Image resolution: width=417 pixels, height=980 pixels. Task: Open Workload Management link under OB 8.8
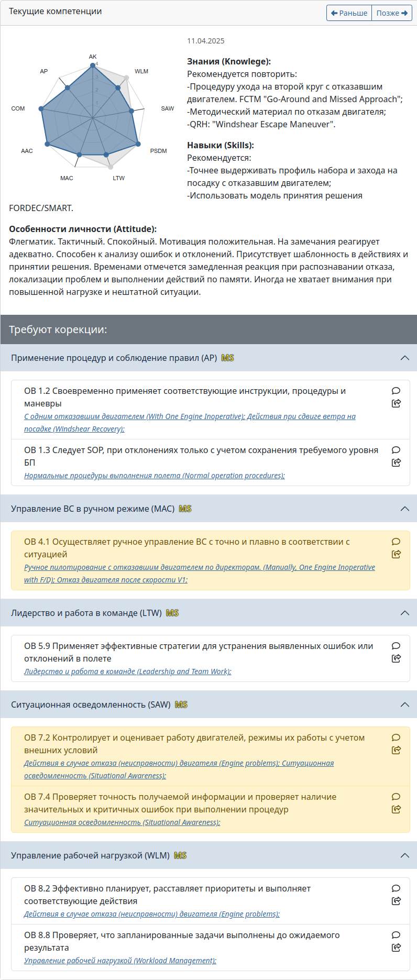[120, 961]
